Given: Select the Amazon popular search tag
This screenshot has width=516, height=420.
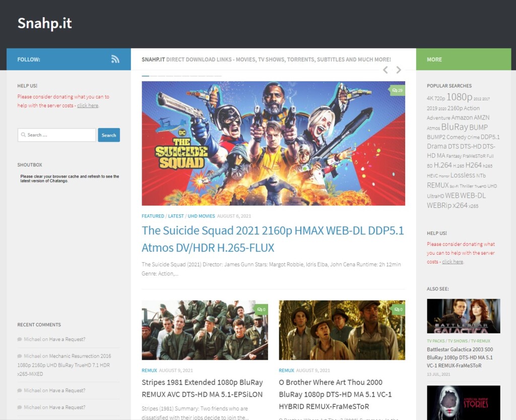Looking at the screenshot, I should 462,117.
